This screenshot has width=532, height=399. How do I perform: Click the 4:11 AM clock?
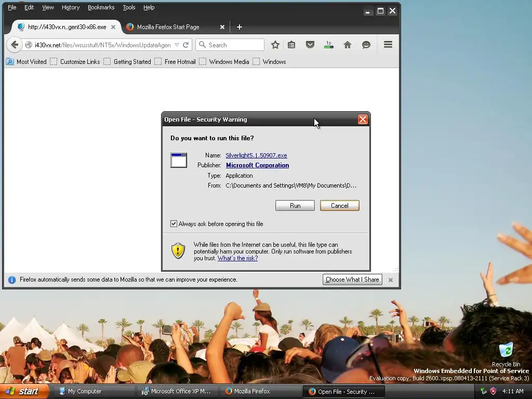point(513,391)
